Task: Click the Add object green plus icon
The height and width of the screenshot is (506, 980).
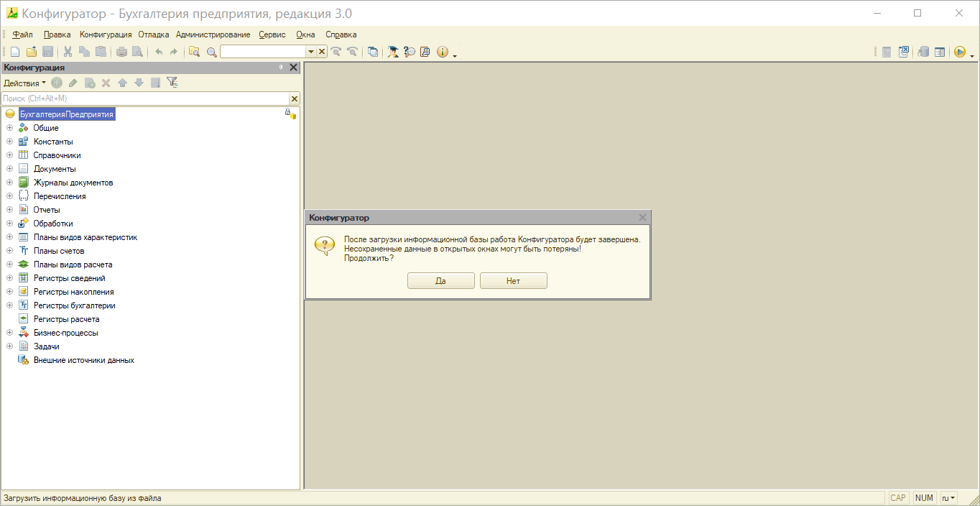Action: click(x=57, y=83)
